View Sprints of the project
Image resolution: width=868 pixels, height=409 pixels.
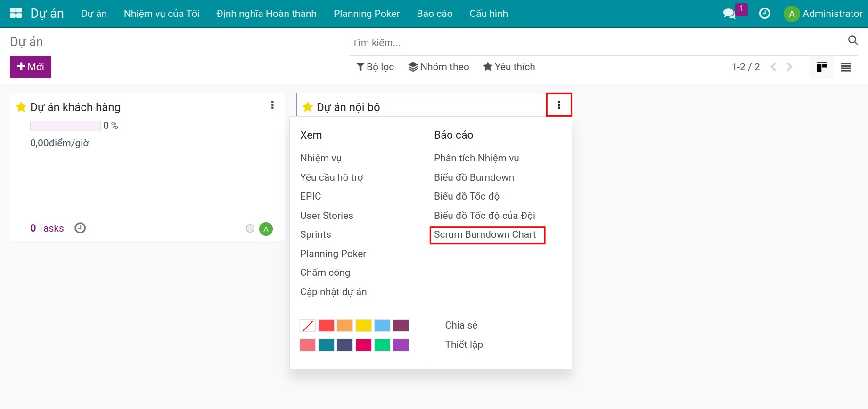click(x=316, y=234)
